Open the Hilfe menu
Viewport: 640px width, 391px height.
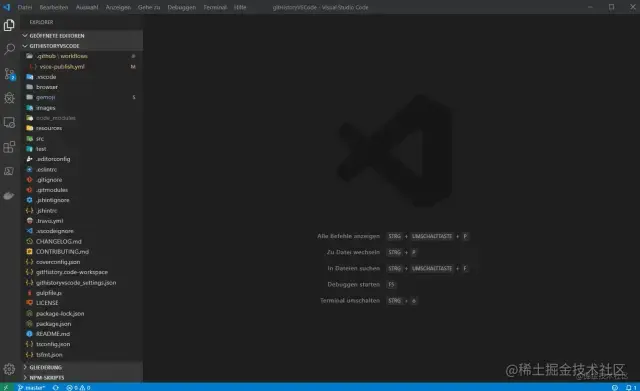coord(240,7)
